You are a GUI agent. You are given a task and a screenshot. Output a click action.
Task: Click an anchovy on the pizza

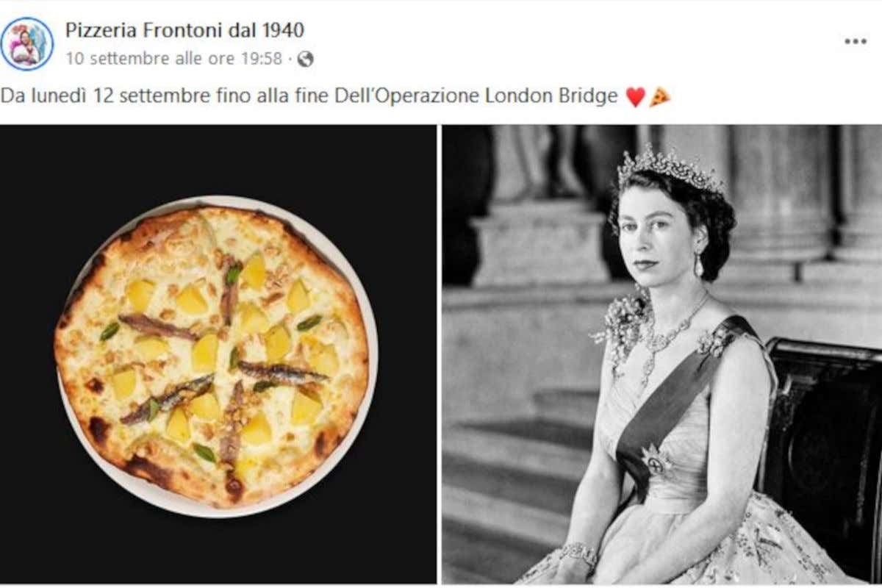click(x=158, y=327)
